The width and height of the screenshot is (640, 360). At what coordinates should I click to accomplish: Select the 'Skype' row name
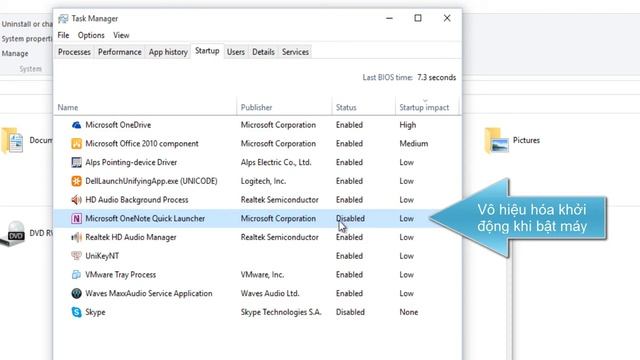[x=95, y=312]
